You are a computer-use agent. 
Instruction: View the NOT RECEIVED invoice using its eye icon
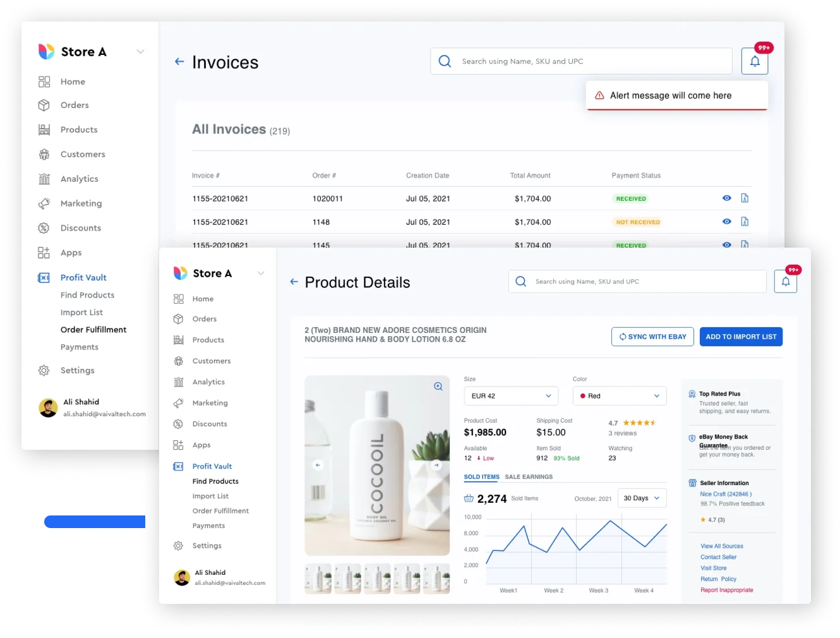tap(726, 221)
